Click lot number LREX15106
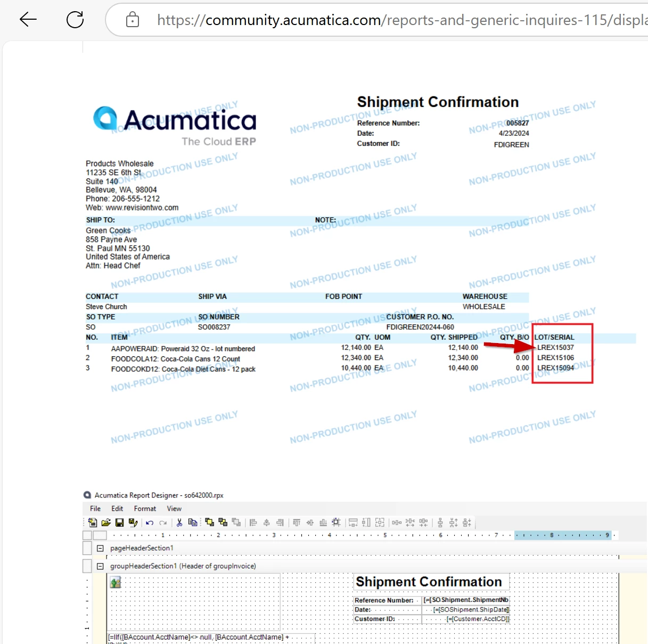 [556, 357]
